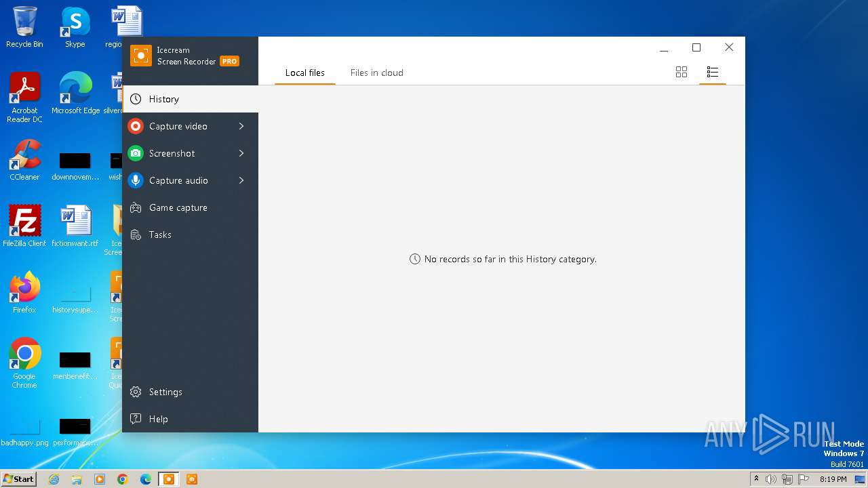Image resolution: width=868 pixels, height=488 pixels.
Task: Open Windows Explorer folder from taskbar
Action: (77, 479)
